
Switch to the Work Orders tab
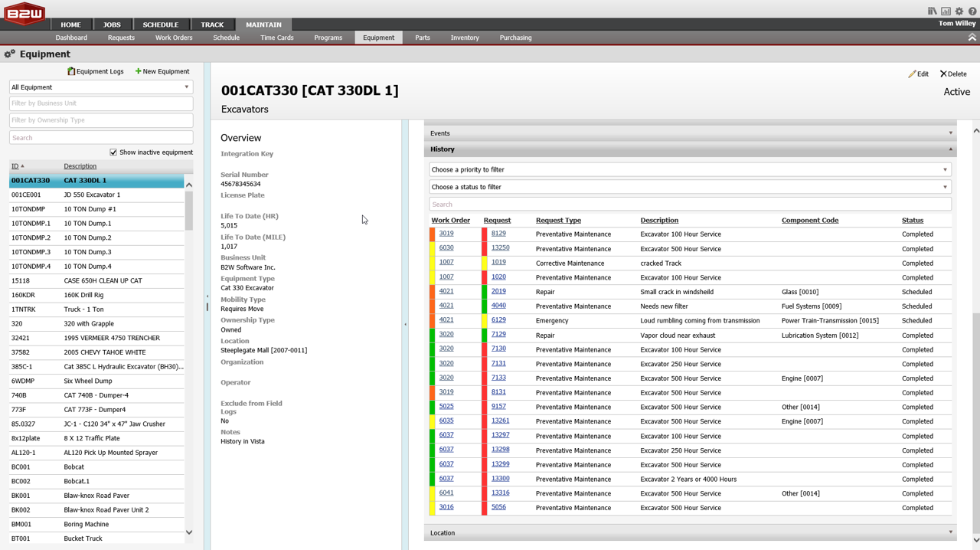point(174,38)
